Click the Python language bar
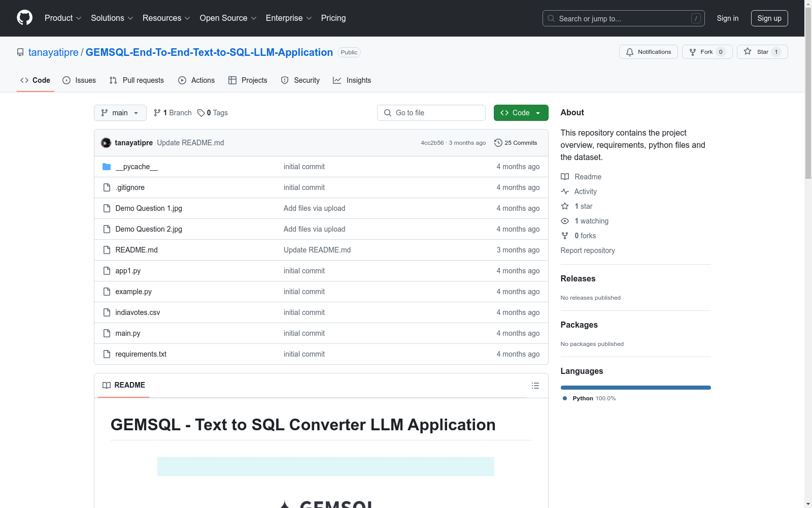 tap(636, 388)
